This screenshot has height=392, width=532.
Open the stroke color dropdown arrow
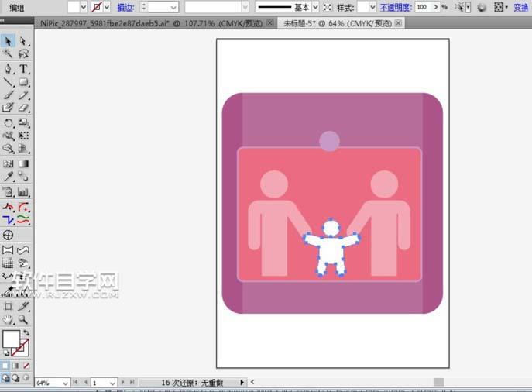pos(107,7)
